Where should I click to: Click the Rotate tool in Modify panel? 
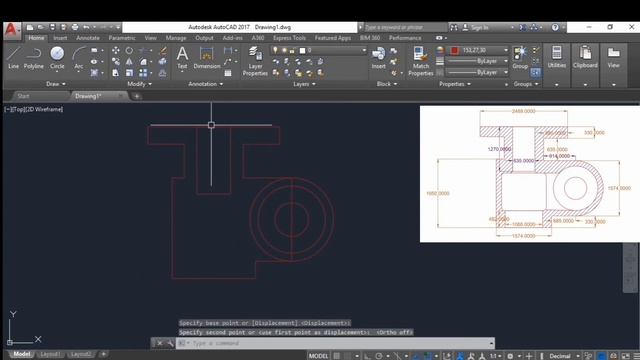pyautogui.click(x=129, y=50)
